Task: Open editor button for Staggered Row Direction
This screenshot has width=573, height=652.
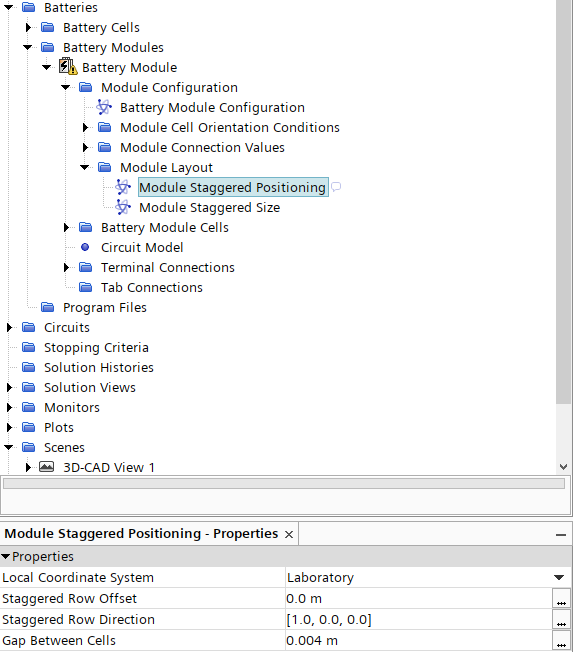Action: point(561,620)
